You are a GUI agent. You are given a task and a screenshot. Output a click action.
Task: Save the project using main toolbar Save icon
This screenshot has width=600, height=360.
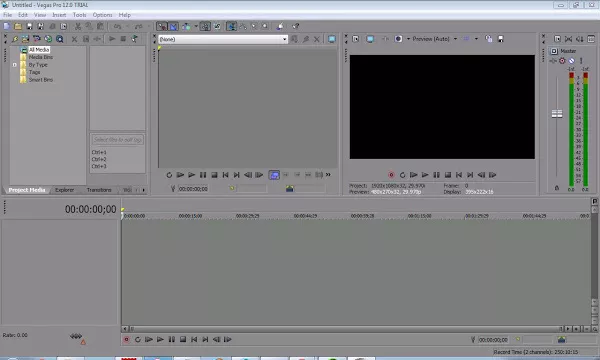coord(29,26)
